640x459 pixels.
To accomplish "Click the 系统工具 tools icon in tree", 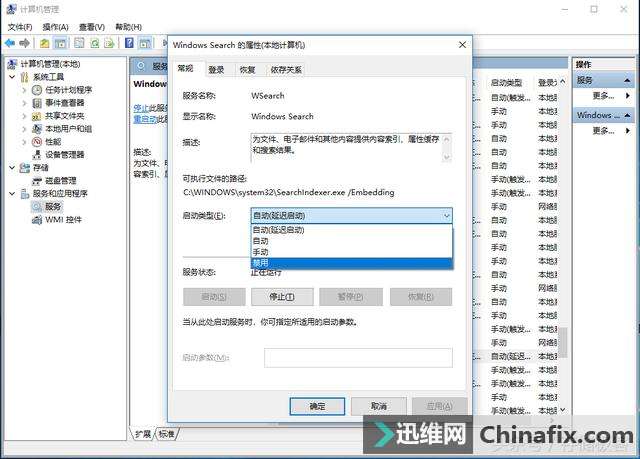I will [x=25, y=77].
